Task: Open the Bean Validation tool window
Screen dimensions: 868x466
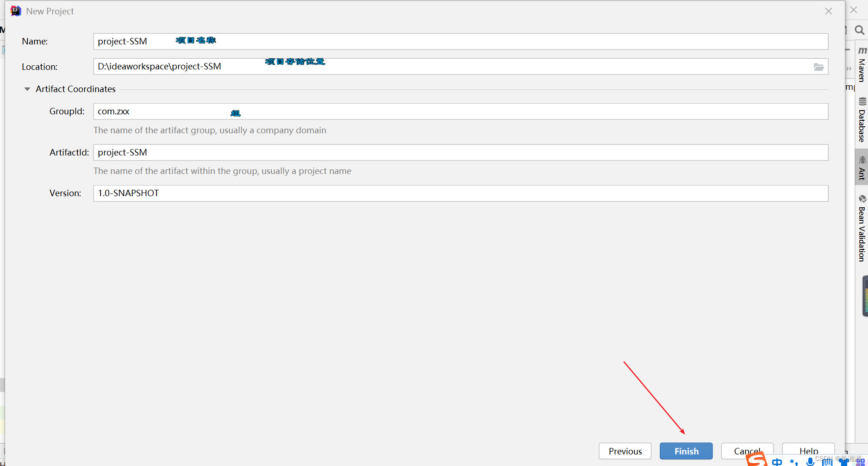Action: 862,228
